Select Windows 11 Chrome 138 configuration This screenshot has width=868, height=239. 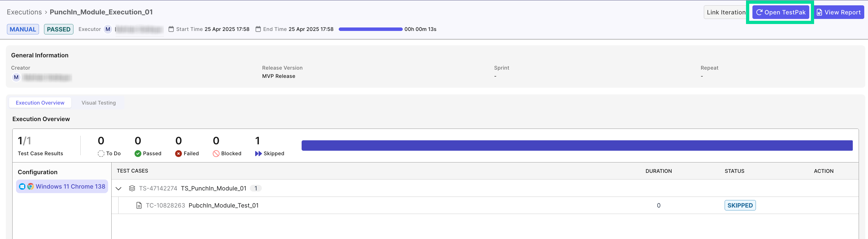coord(62,186)
